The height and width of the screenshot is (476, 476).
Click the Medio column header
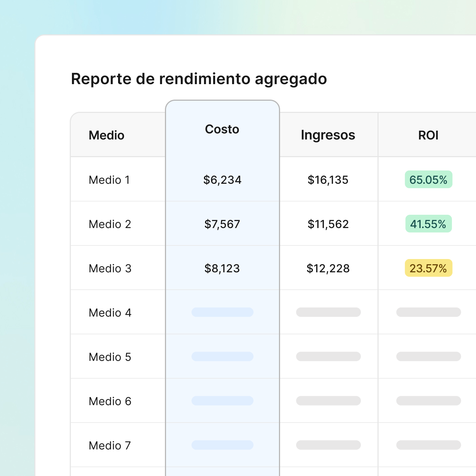tap(106, 135)
